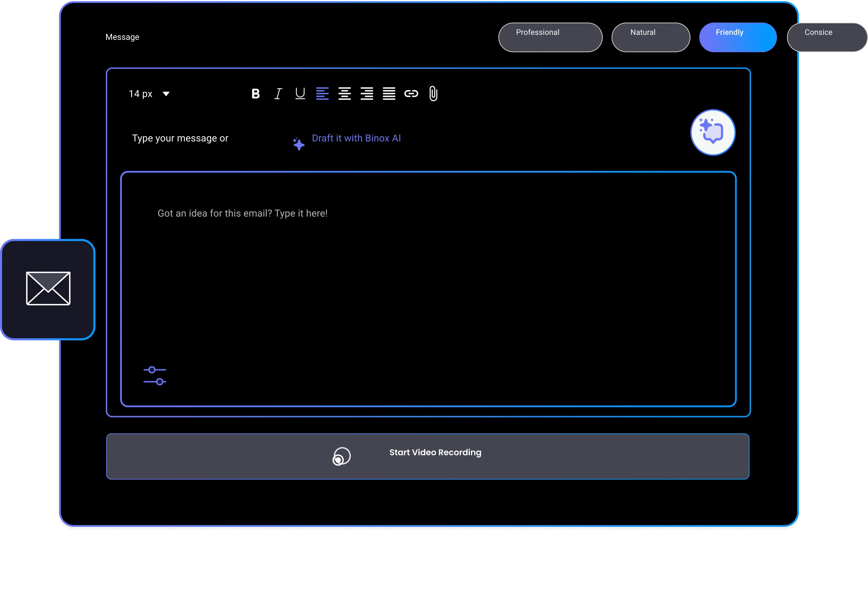Select the Professional tone option

coord(550,37)
